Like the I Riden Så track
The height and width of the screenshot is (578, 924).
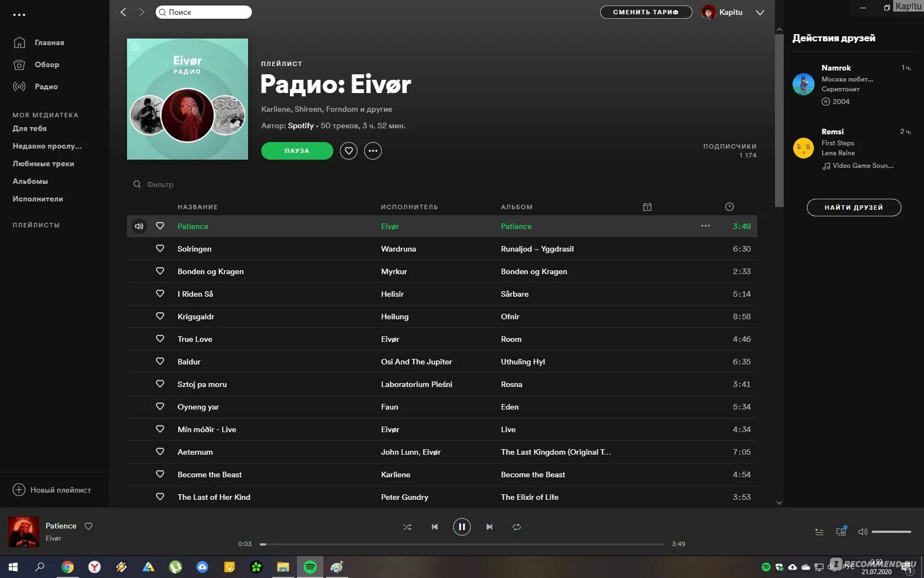(160, 293)
